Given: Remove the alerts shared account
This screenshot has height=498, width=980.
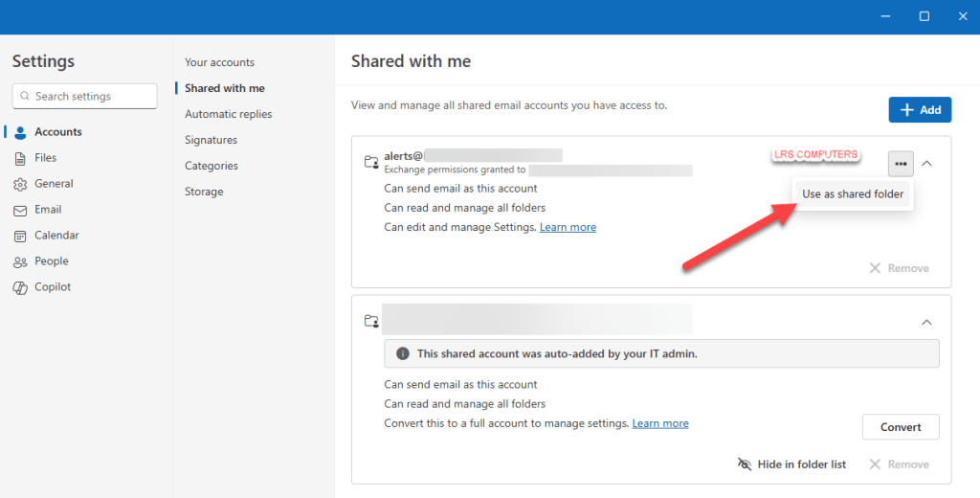Looking at the screenshot, I should click(899, 268).
